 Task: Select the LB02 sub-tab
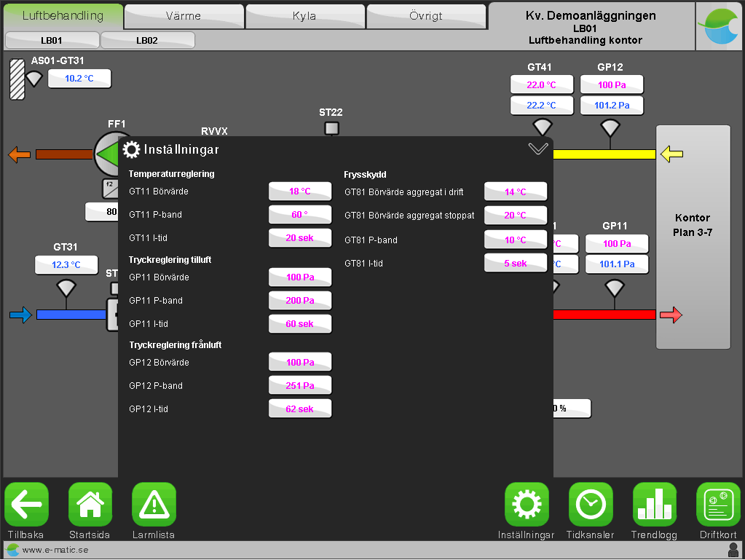147,40
